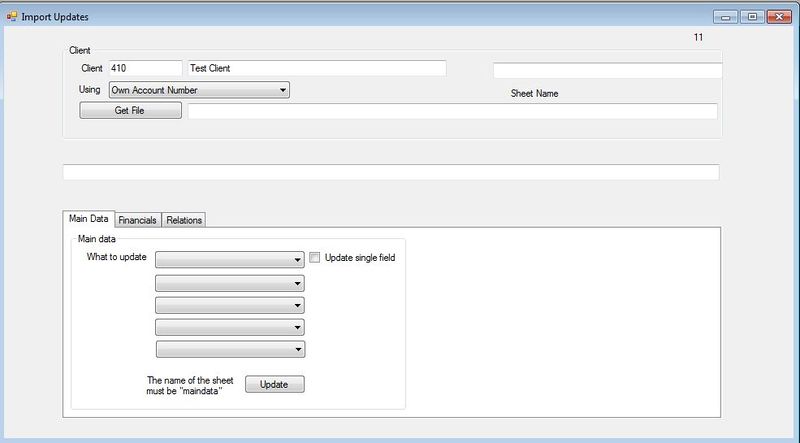Click the Get File button
800x443 pixels.
click(131, 110)
